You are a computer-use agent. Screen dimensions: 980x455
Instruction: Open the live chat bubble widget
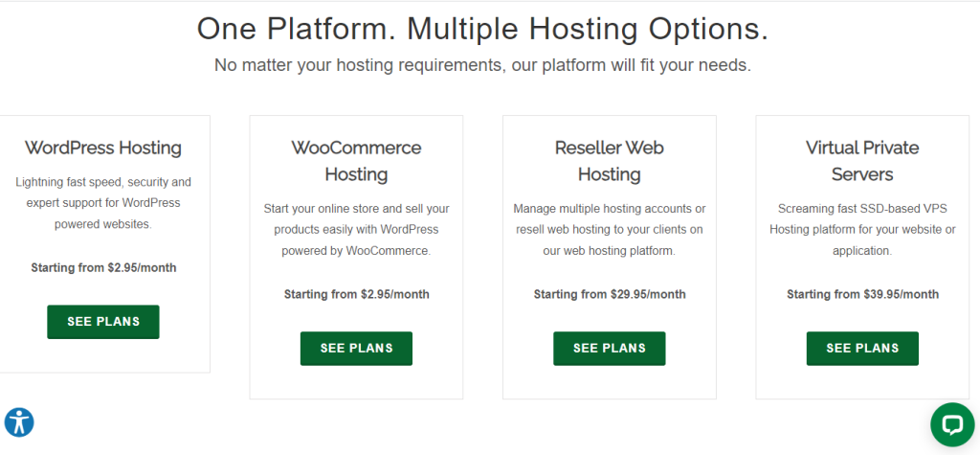(952, 424)
